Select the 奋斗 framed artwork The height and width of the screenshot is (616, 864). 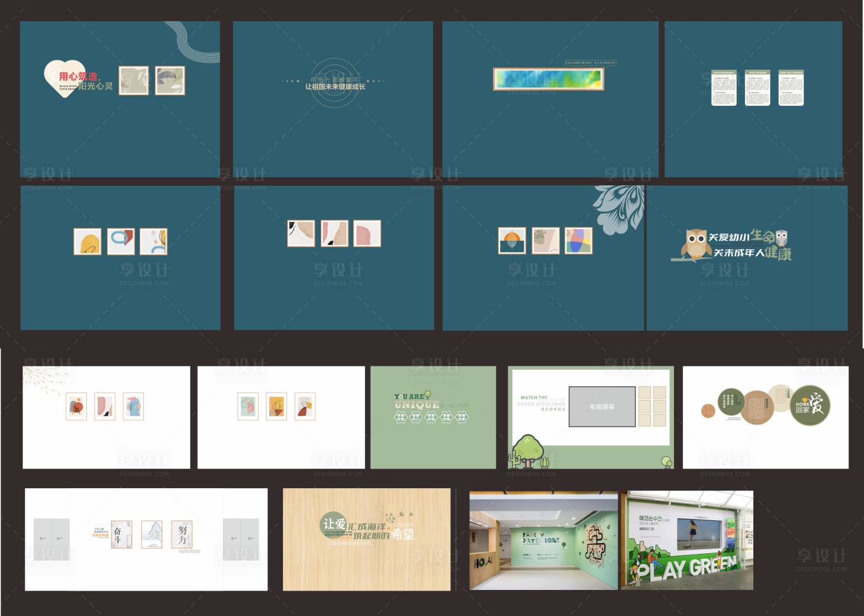pyautogui.click(x=121, y=534)
